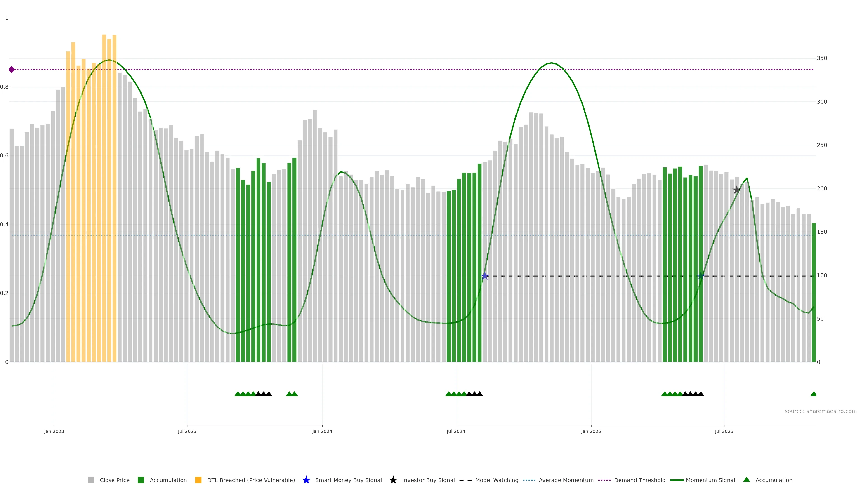Click the purple diamond Demand Threshold marker

[x=12, y=70]
